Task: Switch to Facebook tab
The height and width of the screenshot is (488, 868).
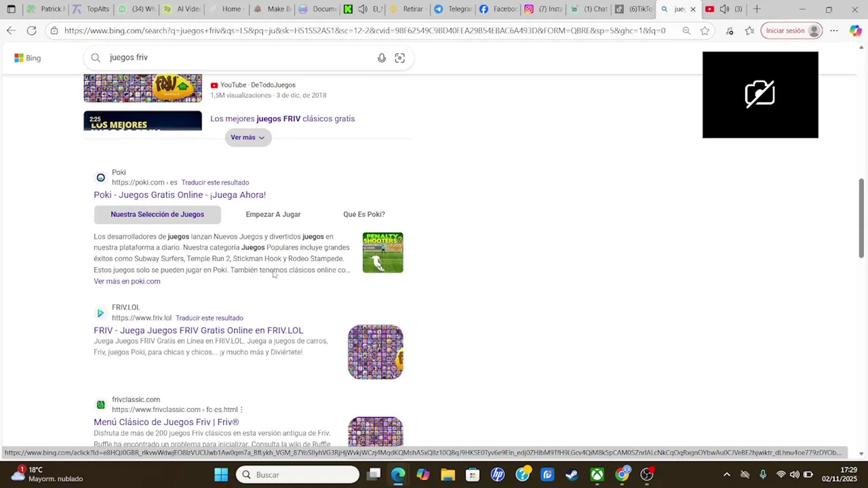Action: (498, 9)
